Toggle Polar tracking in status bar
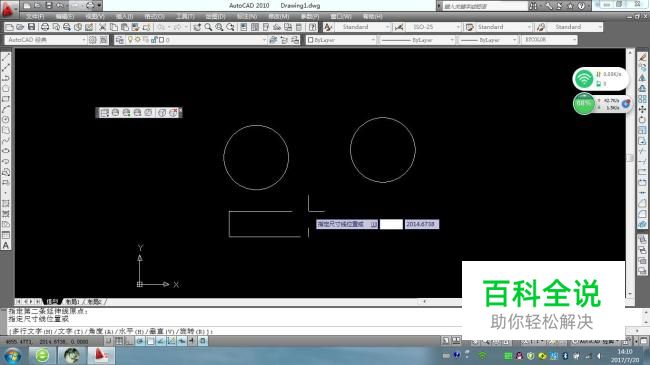Viewport: 650px width, 365px height. tap(140, 341)
